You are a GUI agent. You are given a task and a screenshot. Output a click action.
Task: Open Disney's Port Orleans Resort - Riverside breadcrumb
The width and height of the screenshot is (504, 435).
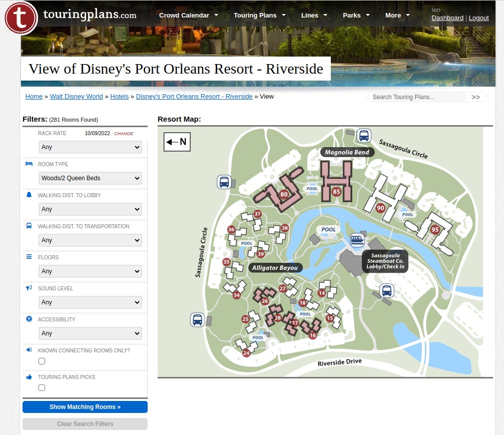tap(194, 97)
